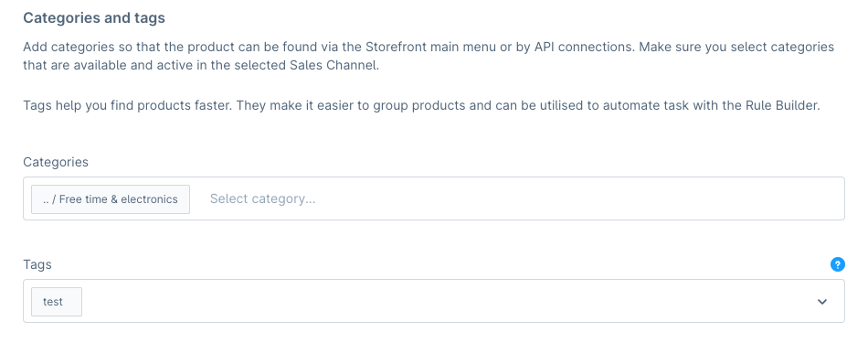Viewport: 868px width, 343px height.
Task: Click the words 'Sales Channel' in description
Action: (x=333, y=65)
